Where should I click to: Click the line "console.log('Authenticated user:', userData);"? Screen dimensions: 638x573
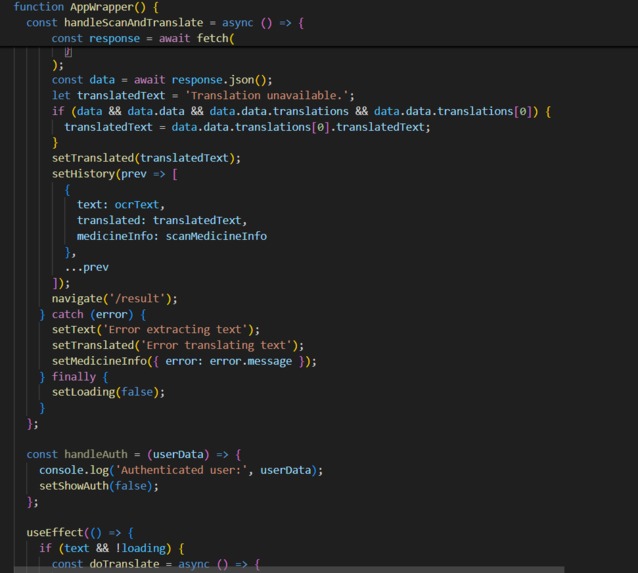coord(181,470)
